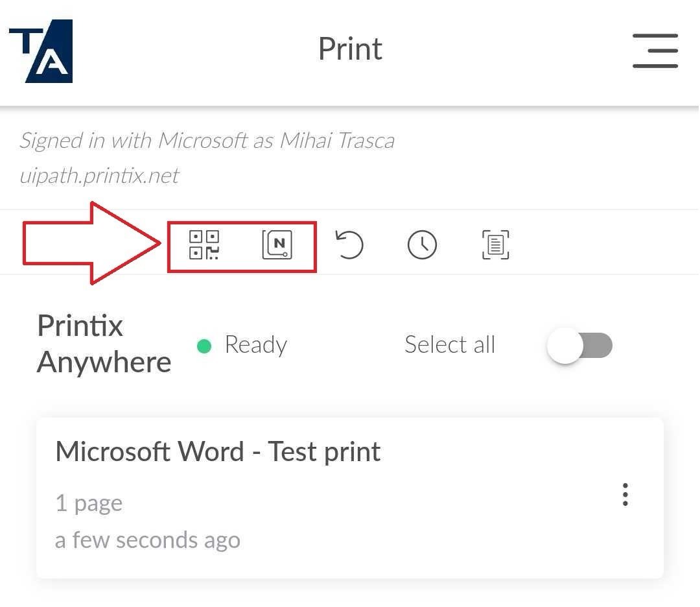This screenshot has height=607, width=700.
Task: Click the 1 page label
Action: [89, 503]
